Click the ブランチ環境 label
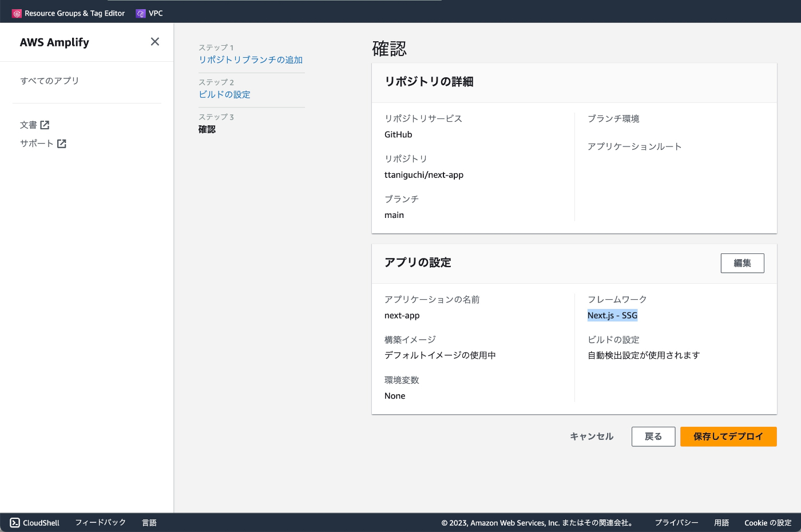Viewport: 801px width, 532px height. [613, 118]
